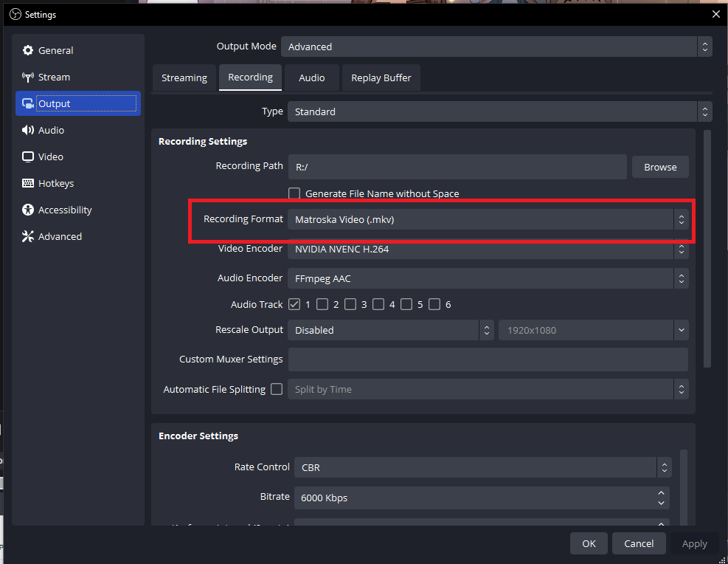Click the Recording Path input field
The width and height of the screenshot is (728, 564).
(457, 167)
